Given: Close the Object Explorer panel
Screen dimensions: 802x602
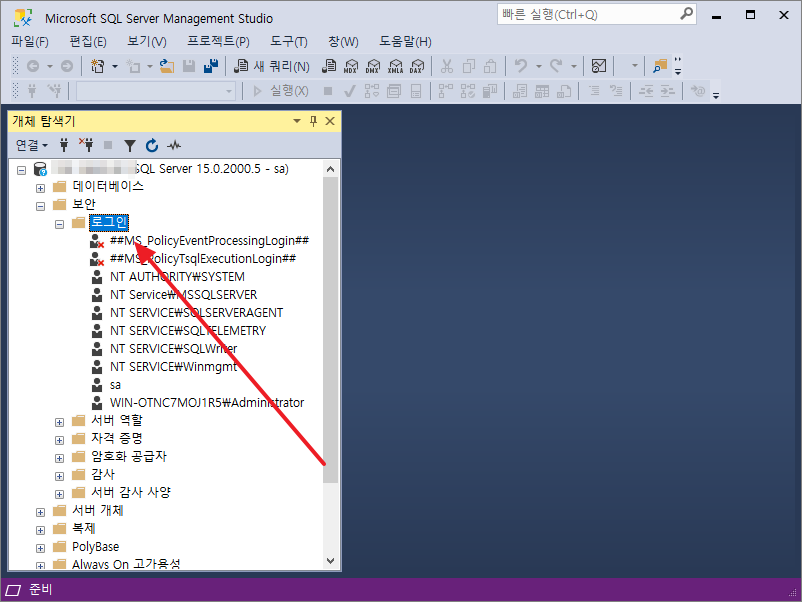Looking at the screenshot, I should click(330, 121).
